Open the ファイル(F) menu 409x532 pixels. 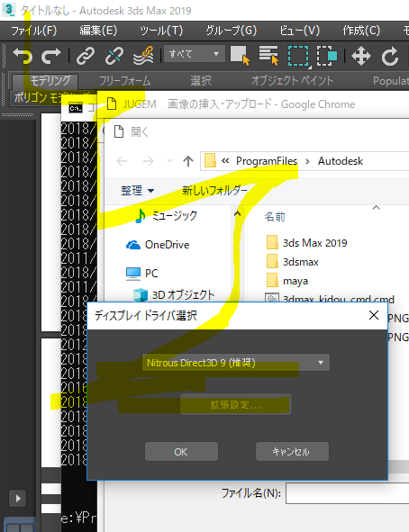33,31
